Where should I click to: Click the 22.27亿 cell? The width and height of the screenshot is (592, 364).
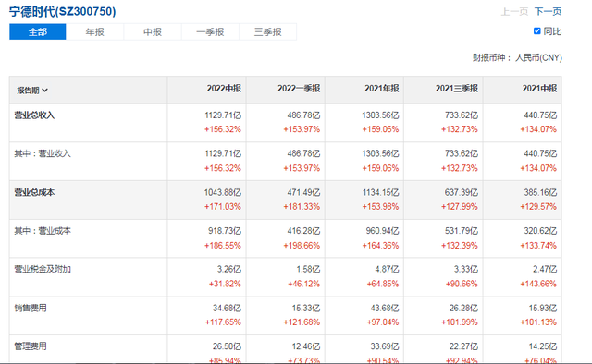463,346
